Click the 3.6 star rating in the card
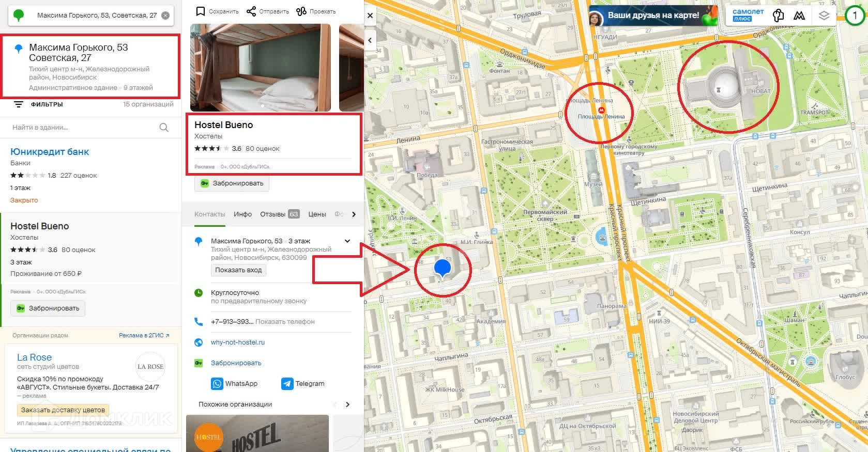The width and height of the screenshot is (868, 452). click(218, 149)
